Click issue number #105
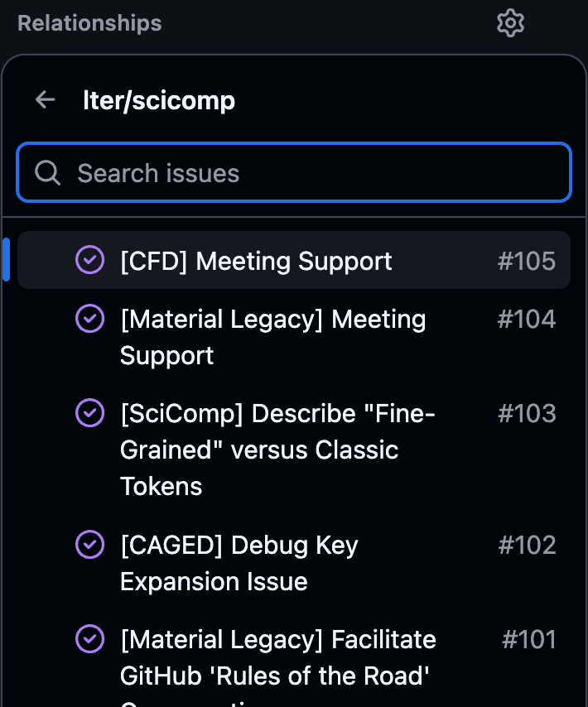The width and height of the screenshot is (588, 707). (x=526, y=262)
